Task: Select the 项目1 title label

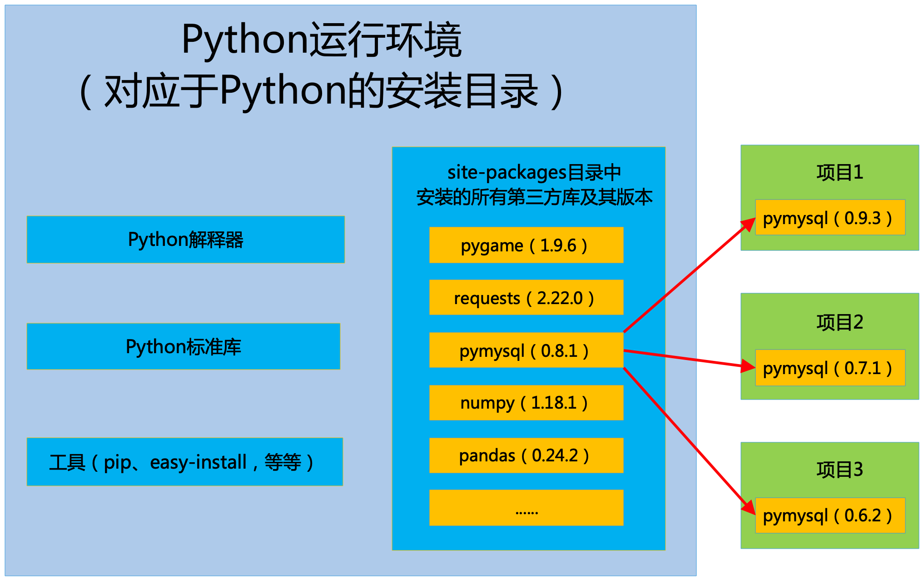Action: click(x=840, y=173)
